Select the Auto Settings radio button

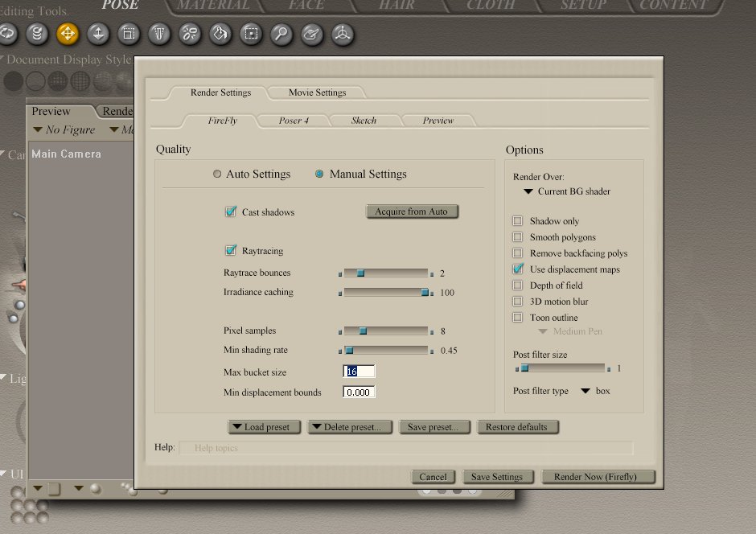point(216,175)
